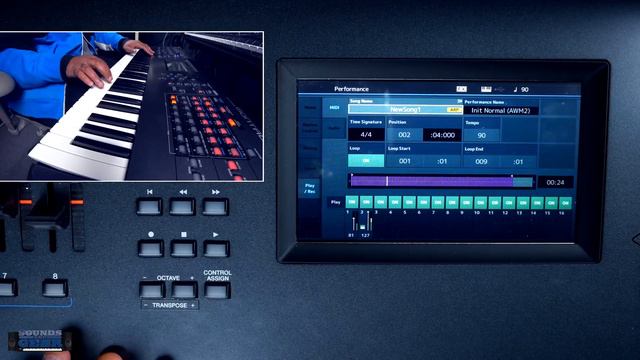This screenshot has height=360, width=640.
Task: Toggle Play ON for track 16
Action: [x=565, y=203]
